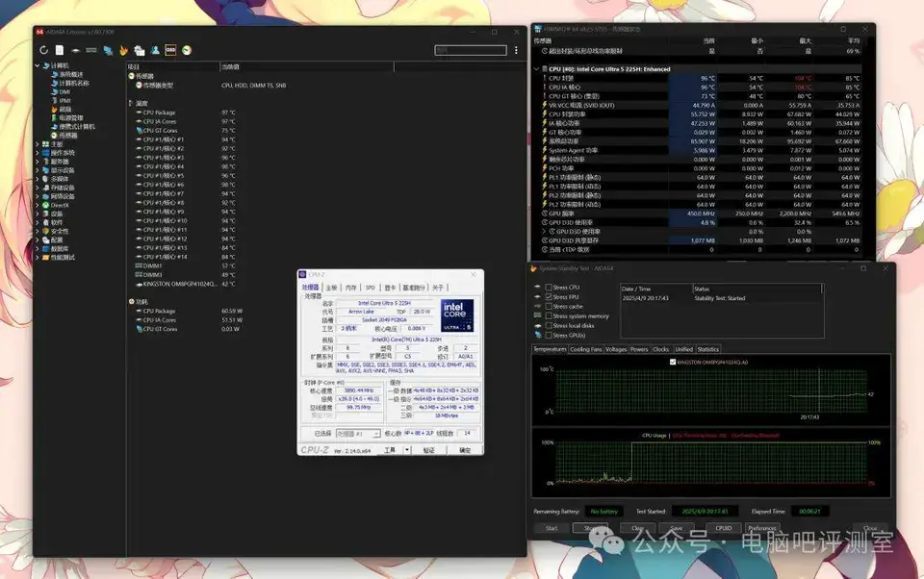
Task: Enable the Stress cache checkbox
Action: coord(549,306)
